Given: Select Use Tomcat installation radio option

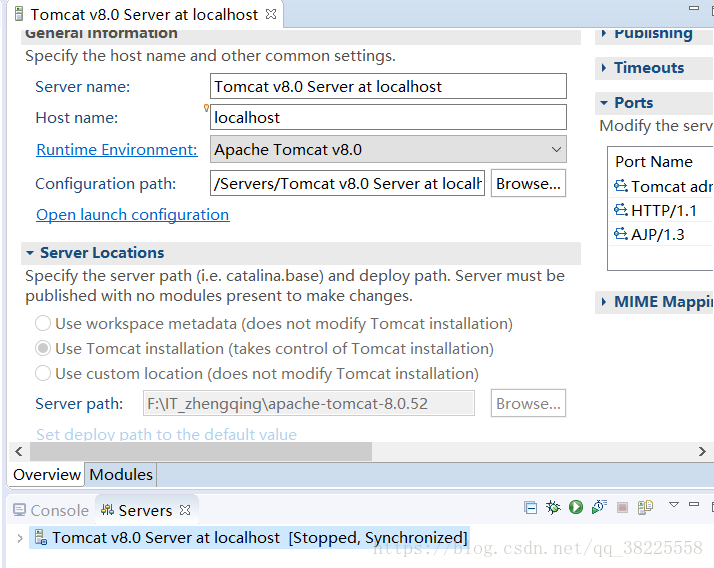Looking at the screenshot, I should 43,348.
